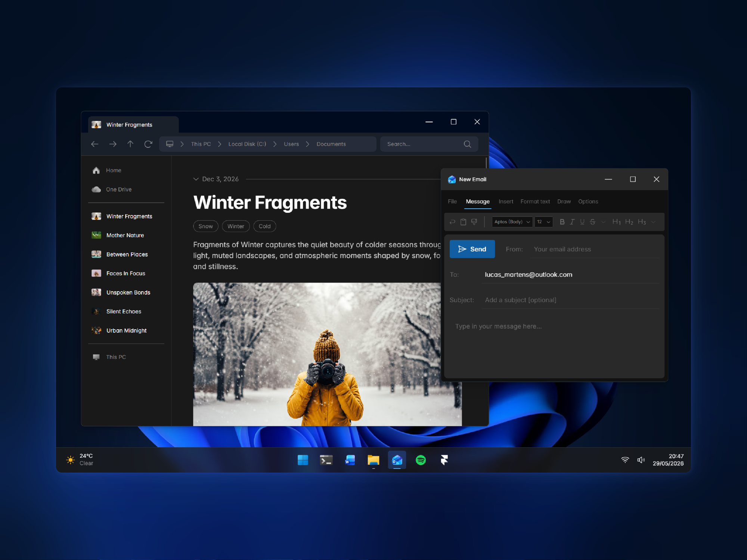
Task: Click the To field with lucas_martens address
Action: [570, 275]
